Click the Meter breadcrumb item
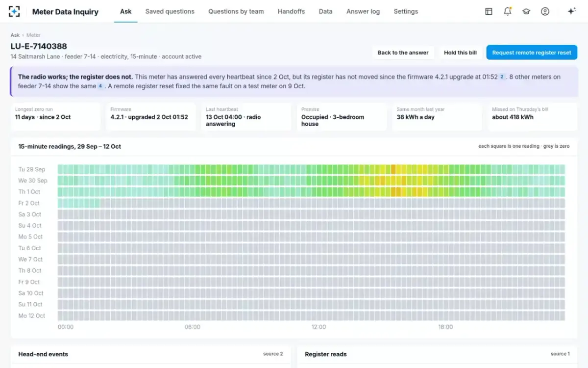The height and width of the screenshot is (368, 588). pyautogui.click(x=33, y=35)
